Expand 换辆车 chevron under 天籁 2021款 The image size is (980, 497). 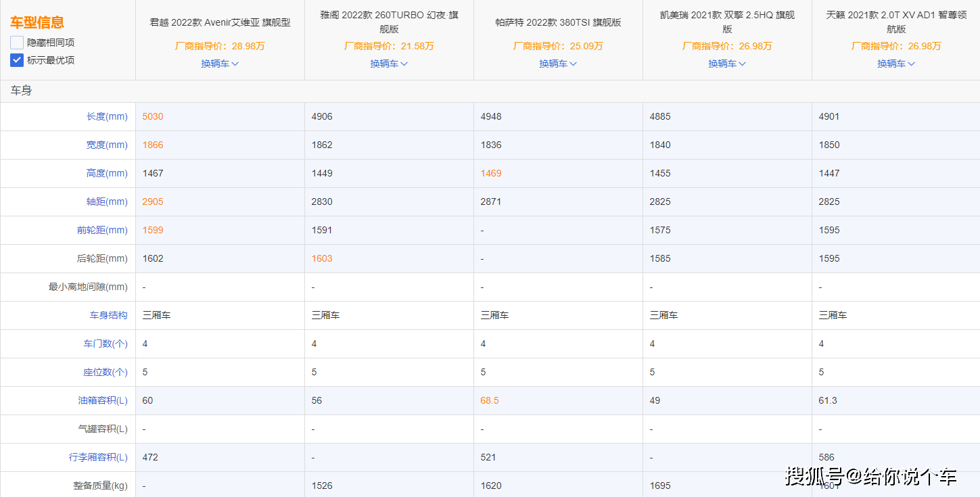pyautogui.click(x=911, y=64)
